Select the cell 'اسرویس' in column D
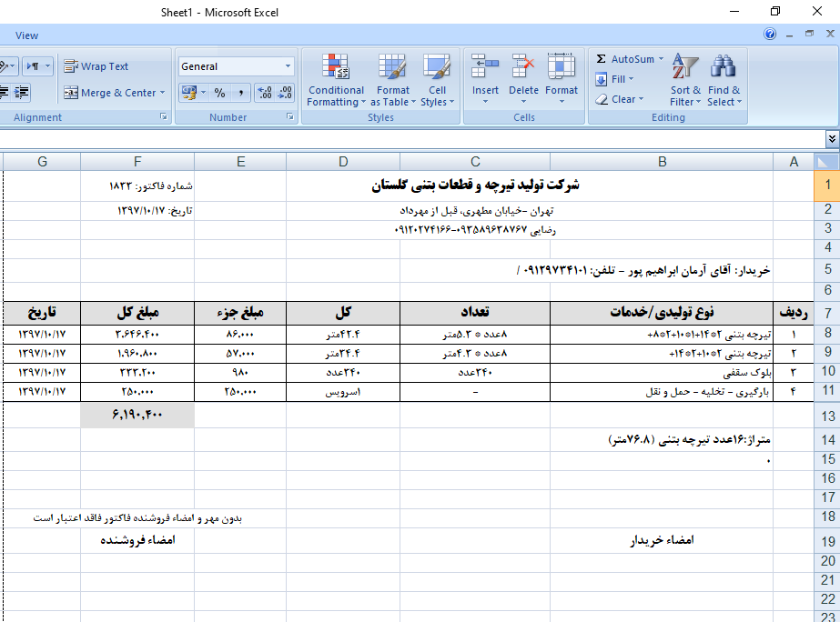 (343, 392)
